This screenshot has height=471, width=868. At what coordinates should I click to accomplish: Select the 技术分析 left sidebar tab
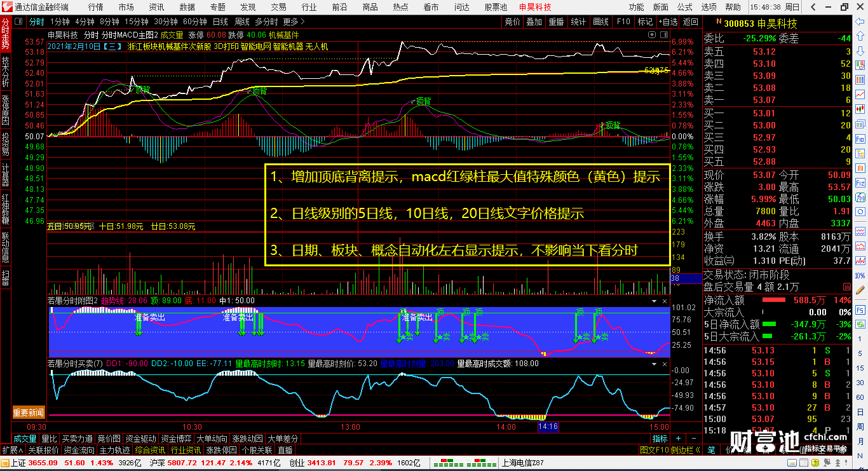tap(6, 72)
